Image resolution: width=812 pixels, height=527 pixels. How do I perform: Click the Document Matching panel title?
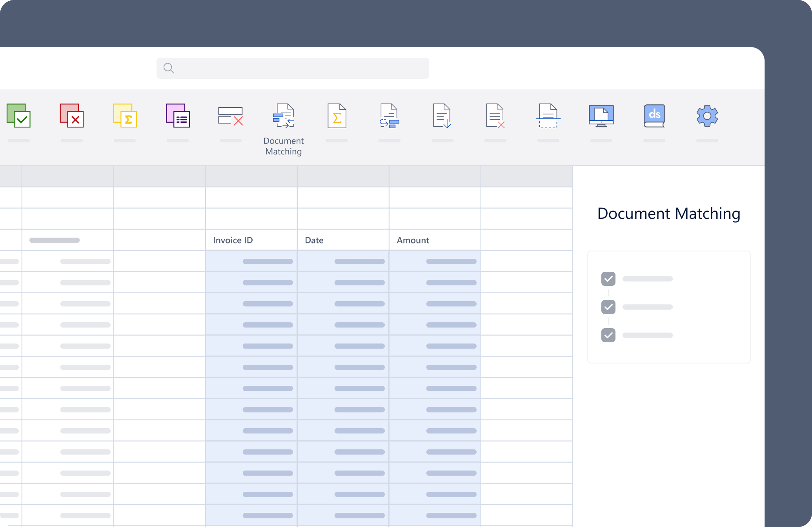[668, 214]
